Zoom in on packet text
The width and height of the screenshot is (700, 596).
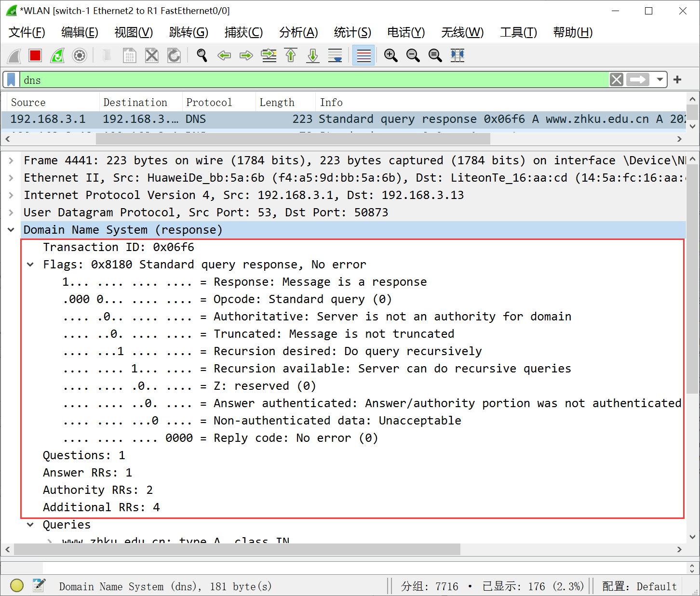coord(390,56)
